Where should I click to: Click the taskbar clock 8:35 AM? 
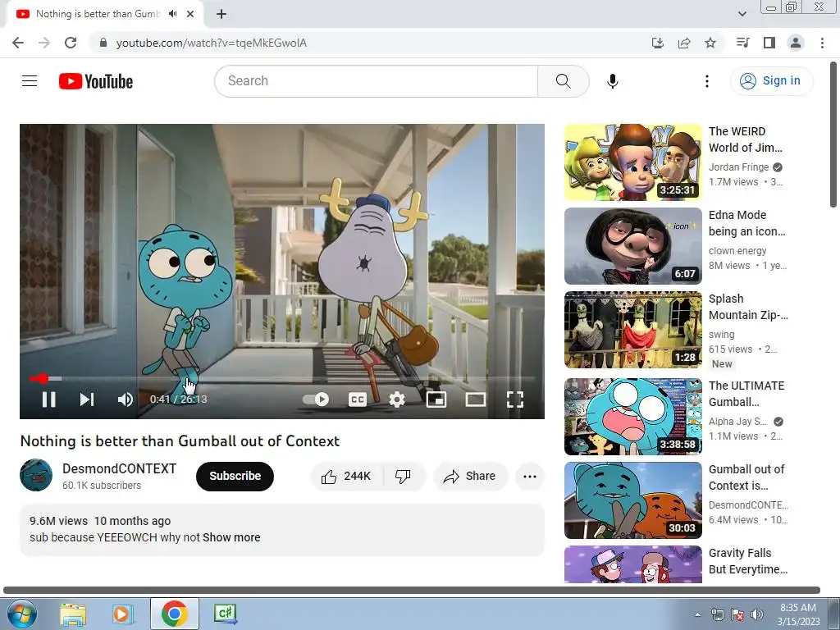coord(798,614)
